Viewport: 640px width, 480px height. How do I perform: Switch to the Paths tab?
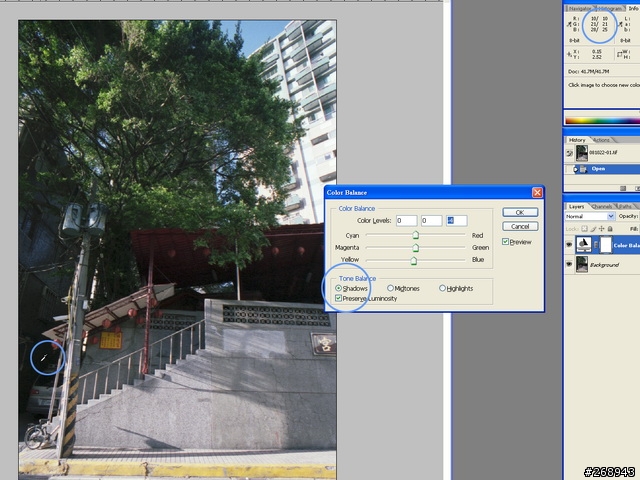625,207
